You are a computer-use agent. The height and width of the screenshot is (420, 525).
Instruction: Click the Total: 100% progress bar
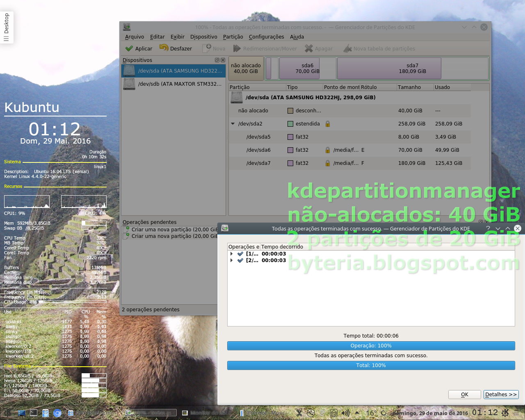click(371, 365)
